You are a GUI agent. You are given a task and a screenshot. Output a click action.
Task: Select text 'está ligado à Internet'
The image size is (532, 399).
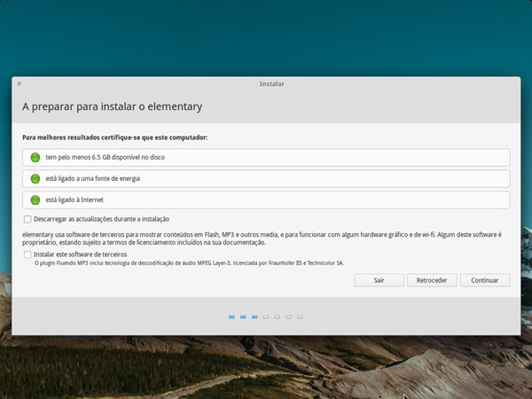pos(74,199)
